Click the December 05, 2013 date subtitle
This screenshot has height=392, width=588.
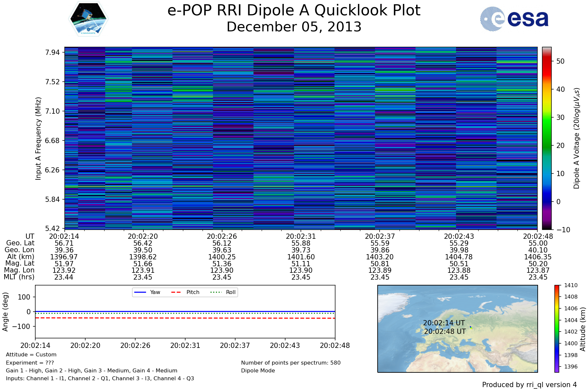point(294,27)
